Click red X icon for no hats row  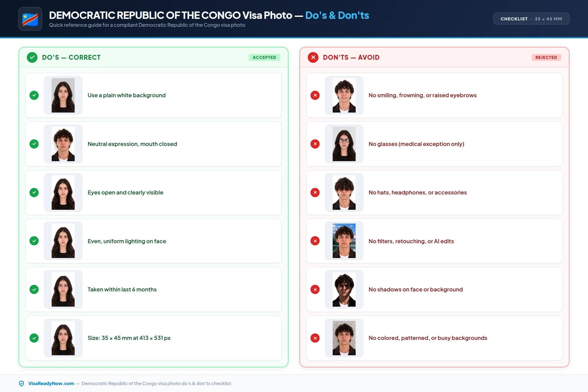tap(315, 193)
